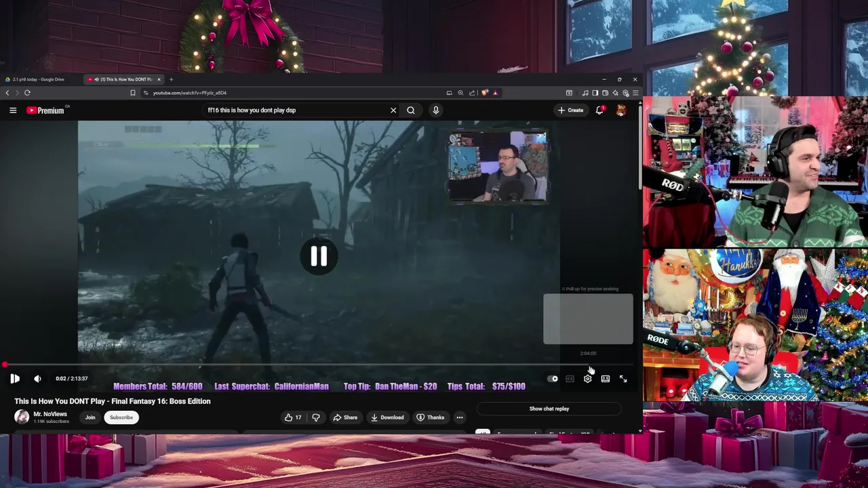Open the picture-in-picture cast icon in address bar
868x488 pixels.
(449, 93)
